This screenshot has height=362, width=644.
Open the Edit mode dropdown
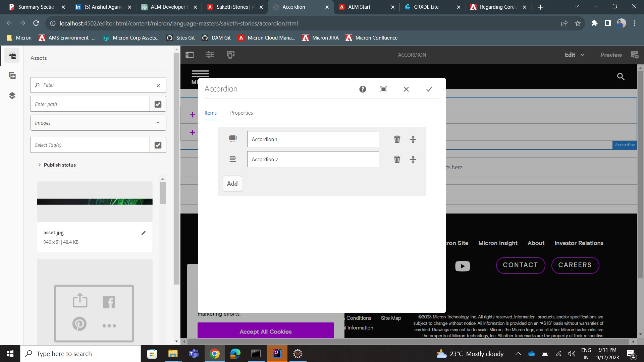(x=574, y=55)
